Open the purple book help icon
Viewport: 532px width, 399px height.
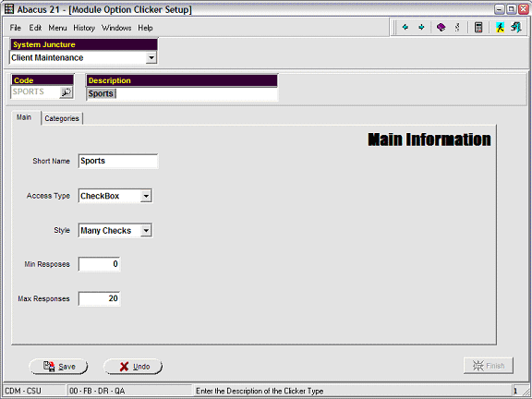pyautogui.click(x=441, y=27)
